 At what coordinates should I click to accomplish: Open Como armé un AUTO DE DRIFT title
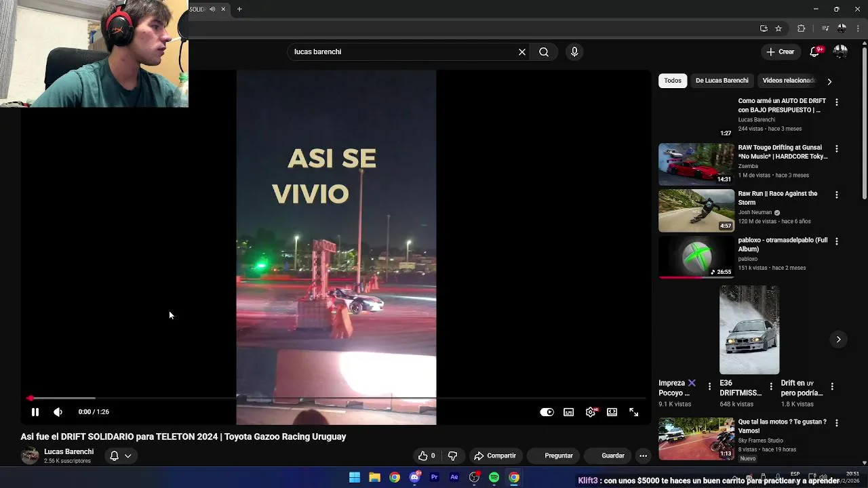click(x=782, y=106)
